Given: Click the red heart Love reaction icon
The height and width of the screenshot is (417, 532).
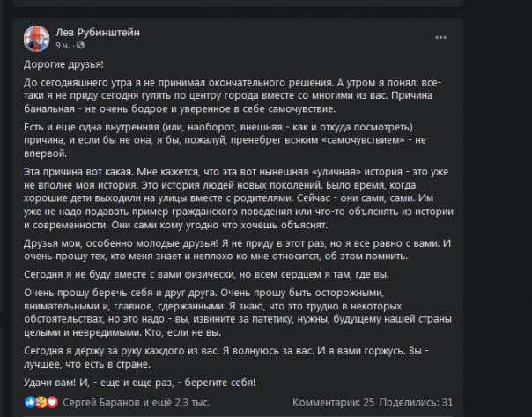Looking at the screenshot, I should pyautogui.click(x=52, y=402).
